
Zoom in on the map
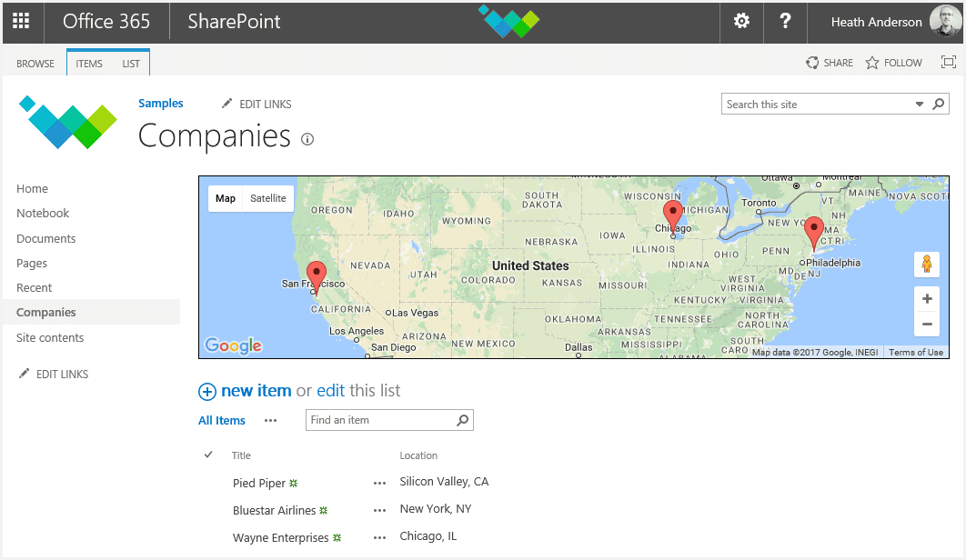click(927, 299)
